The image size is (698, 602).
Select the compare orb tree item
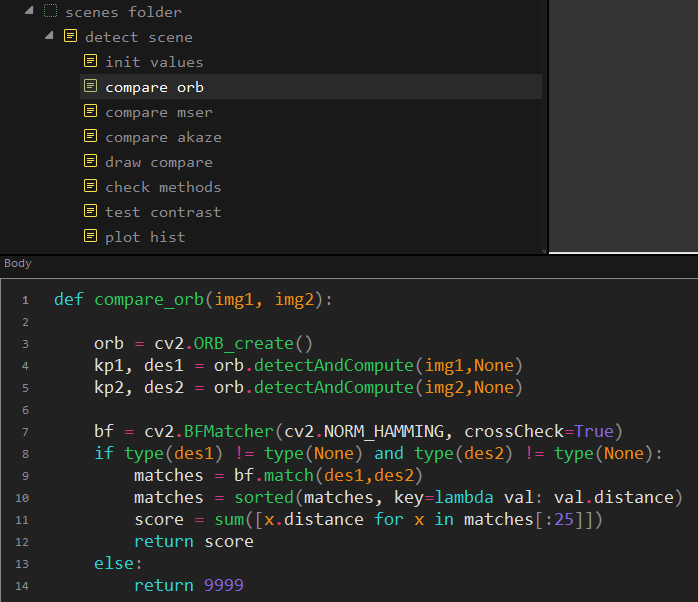(x=311, y=86)
